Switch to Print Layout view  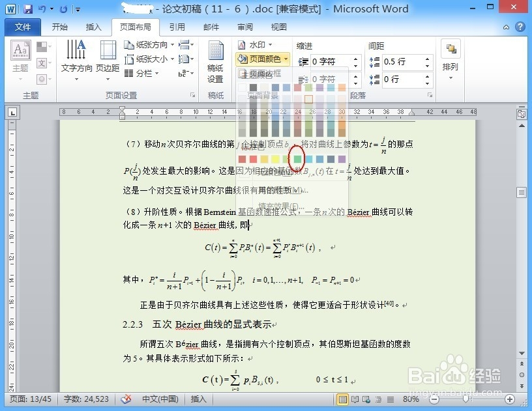click(343, 399)
